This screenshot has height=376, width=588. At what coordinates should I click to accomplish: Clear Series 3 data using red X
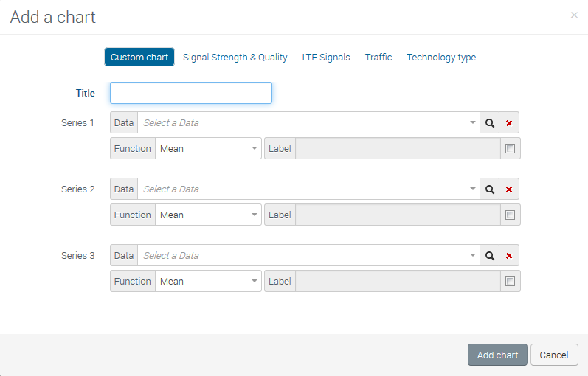(509, 256)
